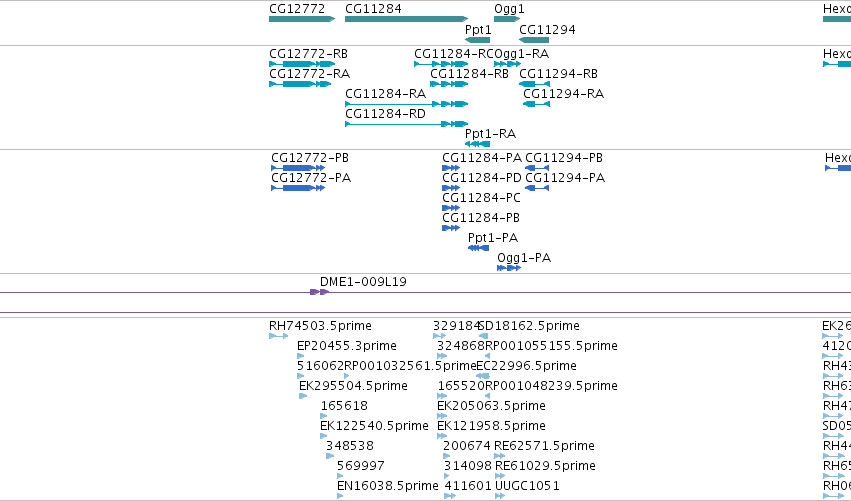Click protein CG11284-PD
This screenshot has width=851, height=501.
(x=451, y=188)
